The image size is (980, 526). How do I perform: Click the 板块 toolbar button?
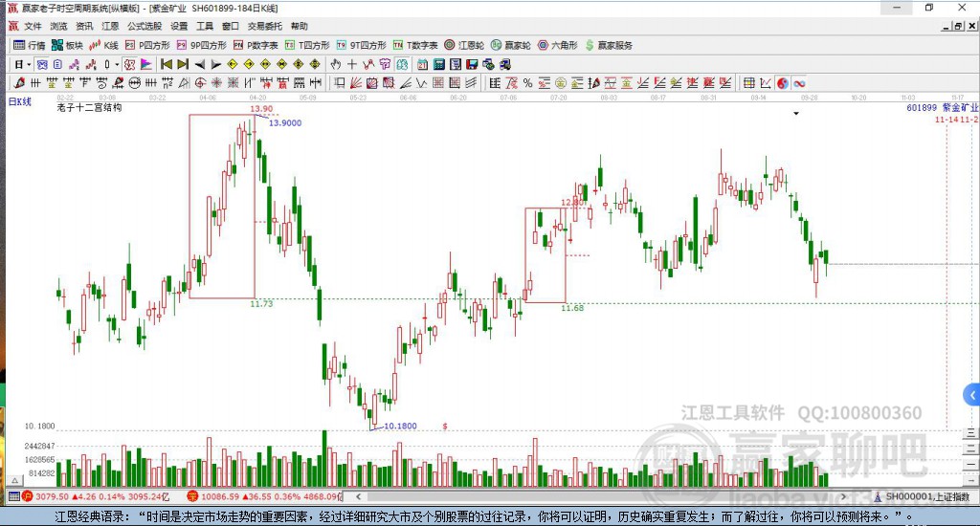68,45
